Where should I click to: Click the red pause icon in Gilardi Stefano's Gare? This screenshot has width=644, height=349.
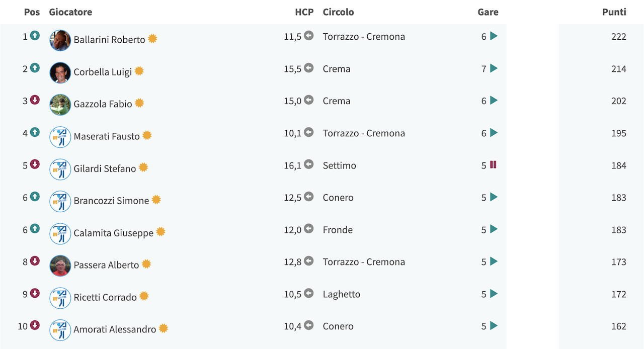(x=493, y=164)
